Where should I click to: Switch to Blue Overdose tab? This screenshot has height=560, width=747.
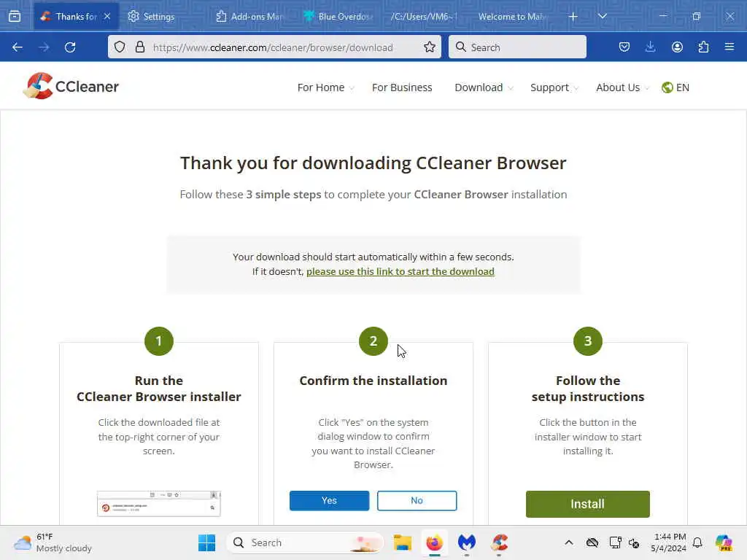pos(337,17)
